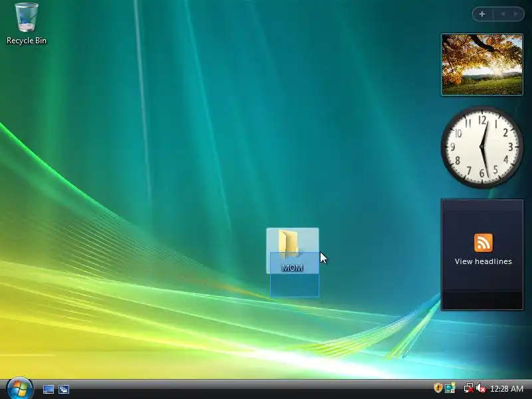Screen dimensions: 532x399
Task: Click the muted volume speaker tray icon
Action: 480,388
